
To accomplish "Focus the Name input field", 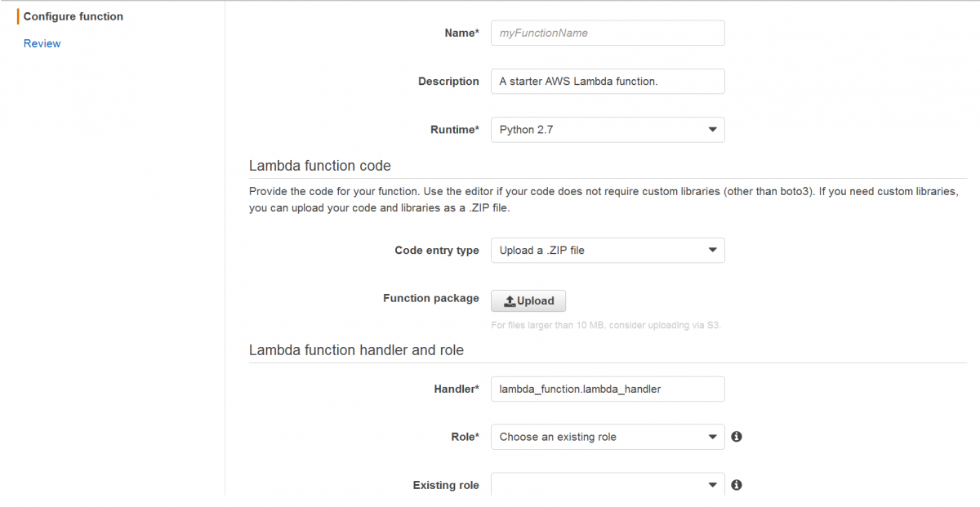I will point(608,33).
